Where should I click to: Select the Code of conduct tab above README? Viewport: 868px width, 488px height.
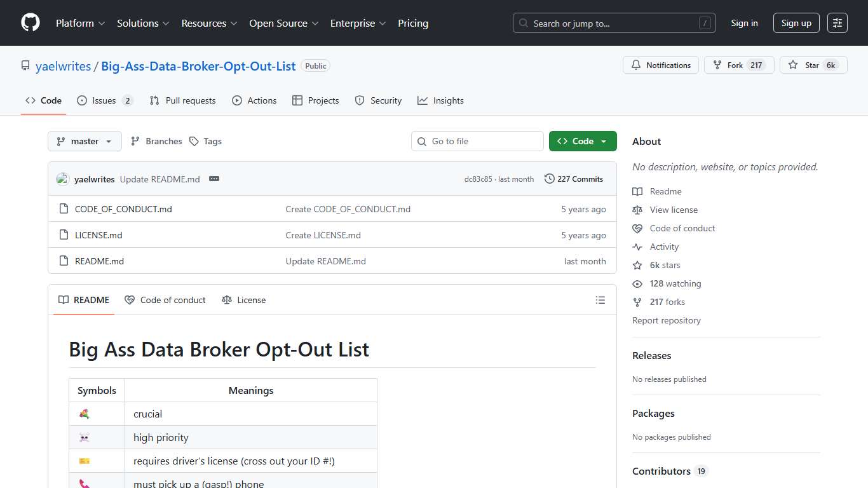[x=165, y=299]
